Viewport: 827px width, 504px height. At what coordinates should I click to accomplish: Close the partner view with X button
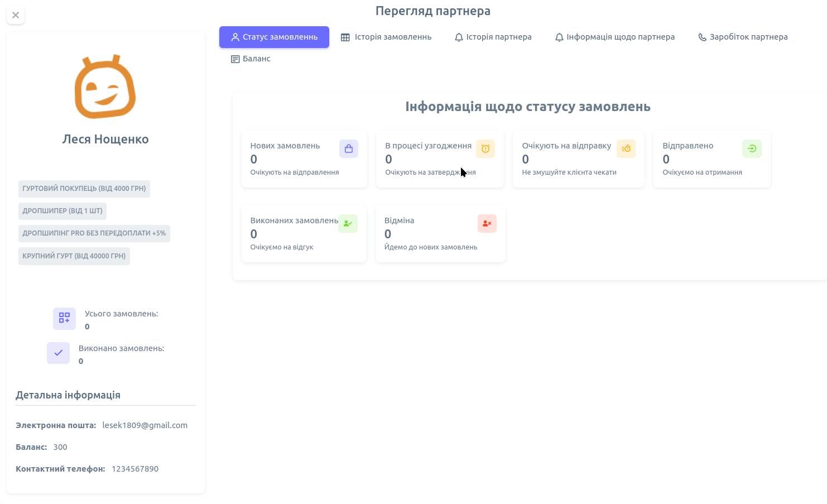pos(16,15)
